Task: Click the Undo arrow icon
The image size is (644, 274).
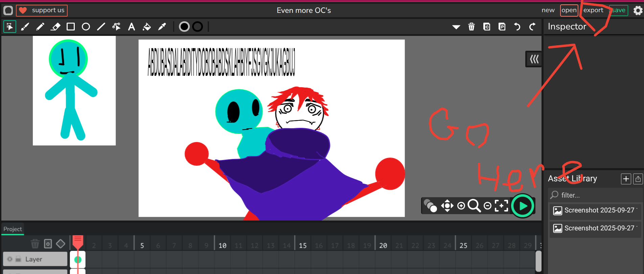Action: coord(517,27)
